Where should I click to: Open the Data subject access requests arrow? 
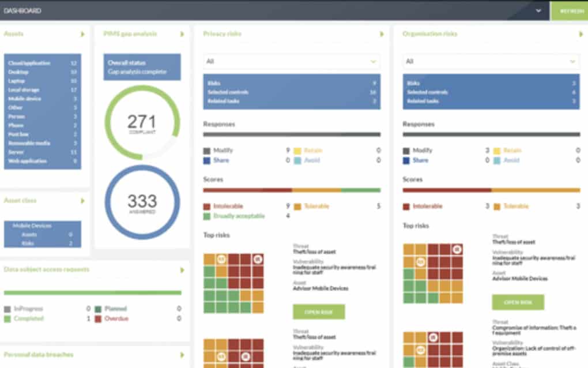coord(182,270)
